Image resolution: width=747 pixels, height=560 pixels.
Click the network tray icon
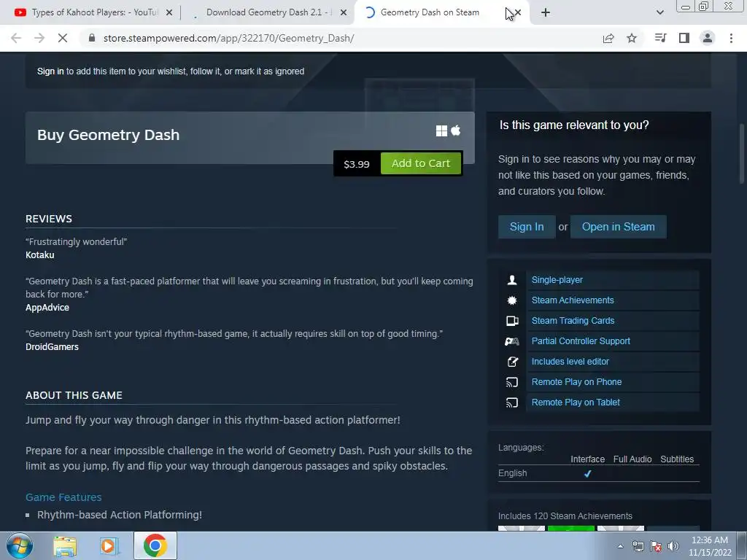click(638, 546)
